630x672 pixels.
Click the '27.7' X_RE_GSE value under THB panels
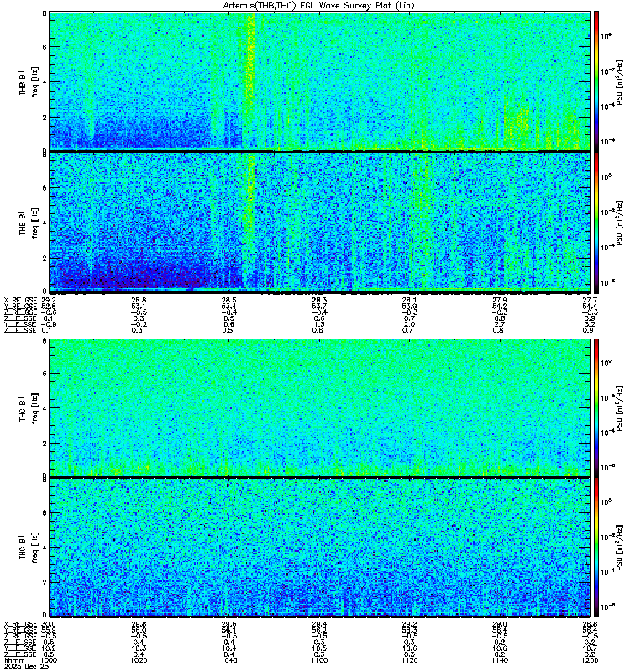coord(591,300)
